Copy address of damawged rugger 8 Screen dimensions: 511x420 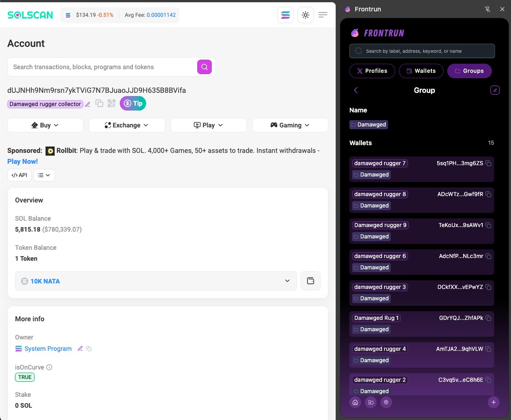point(488,194)
